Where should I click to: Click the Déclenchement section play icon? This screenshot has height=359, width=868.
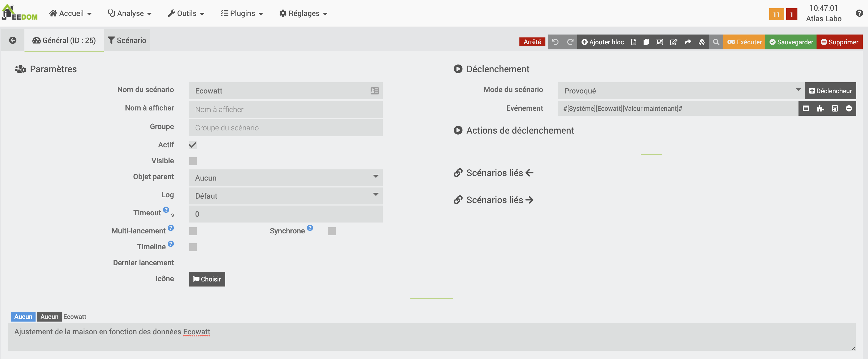(458, 69)
